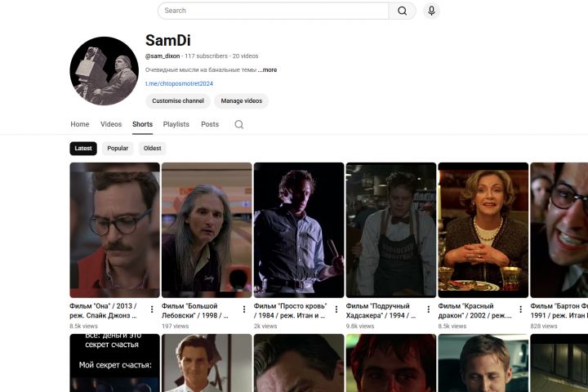The width and height of the screenshot is (588, 392).
Task: Click title Фильм "Большой Лебовски" / 1998
Action: 195,310
